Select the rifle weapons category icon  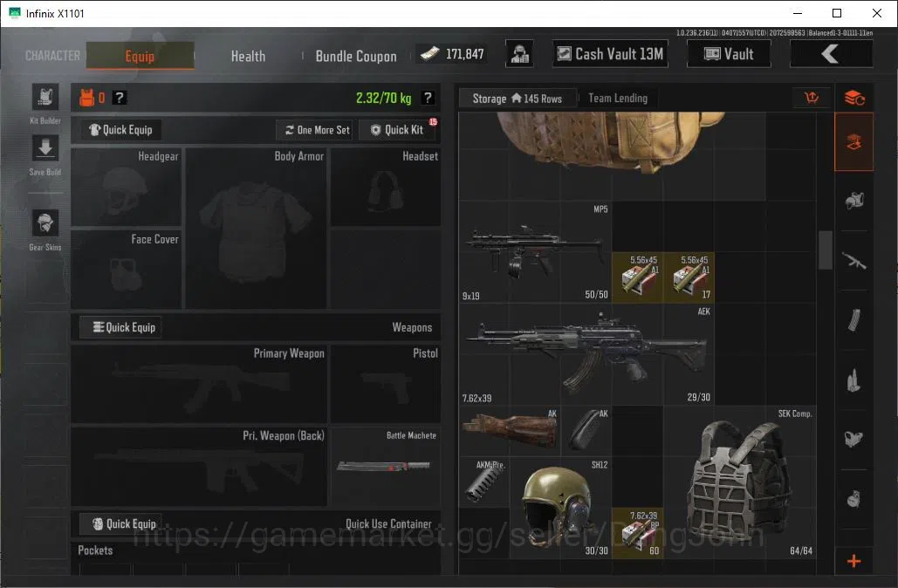click(x=853, y=261)
